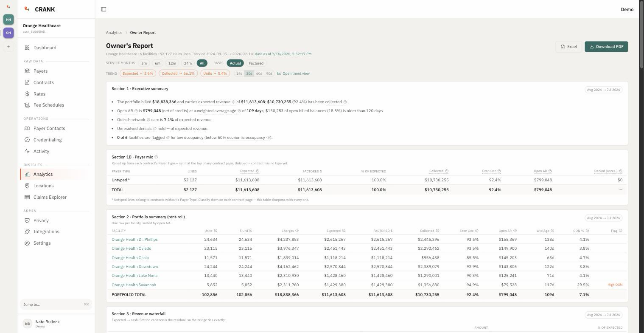Screen dimensions: 644x333
Task: Expand the Expected 2.6% trend chip
Action: [138, 73]
